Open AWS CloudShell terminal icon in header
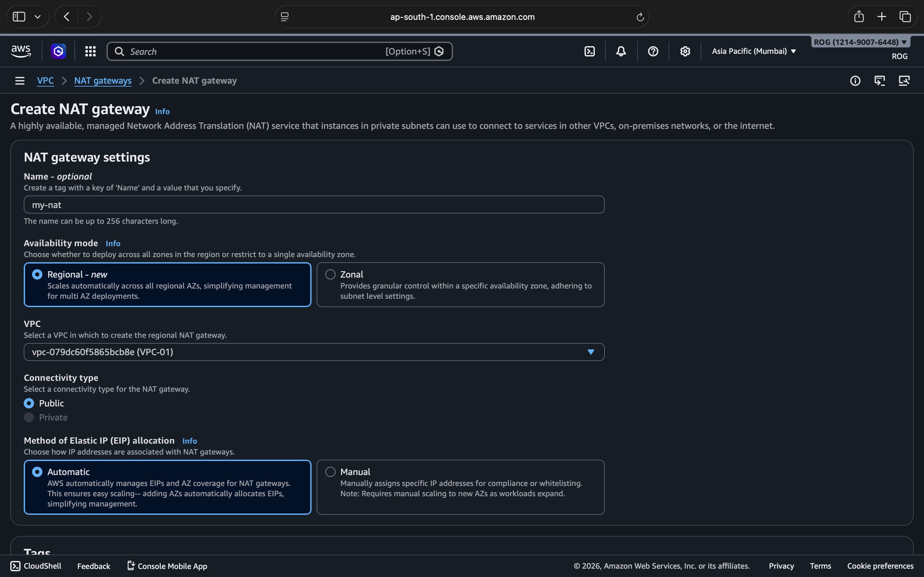This screenshot has height=577, width=924. [589, 51]
